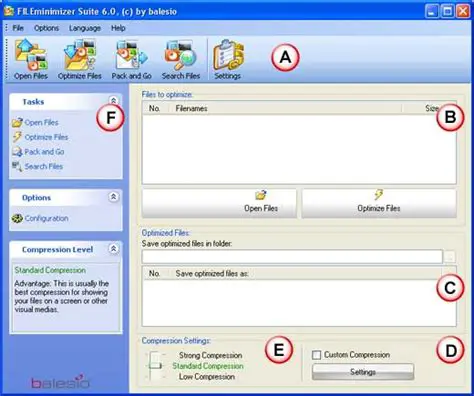This screenshot has height=396, width=474.
Task: Click the Open Files link in Tasks
Action: click(41, 122)
